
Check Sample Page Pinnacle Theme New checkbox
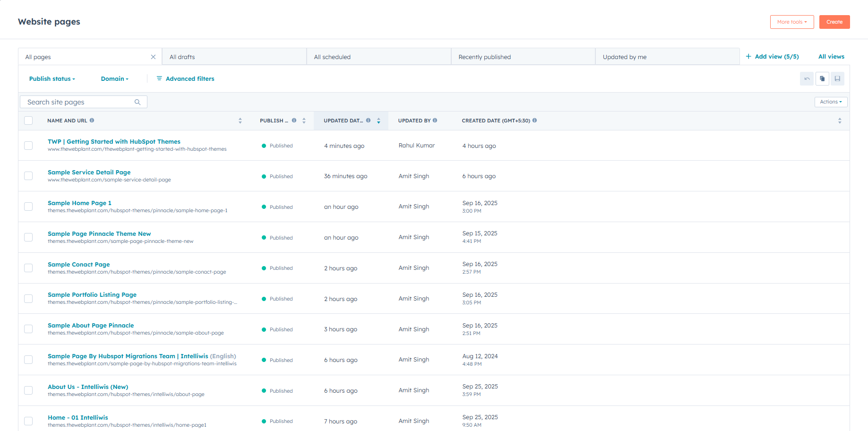click(x=28, y=237)
